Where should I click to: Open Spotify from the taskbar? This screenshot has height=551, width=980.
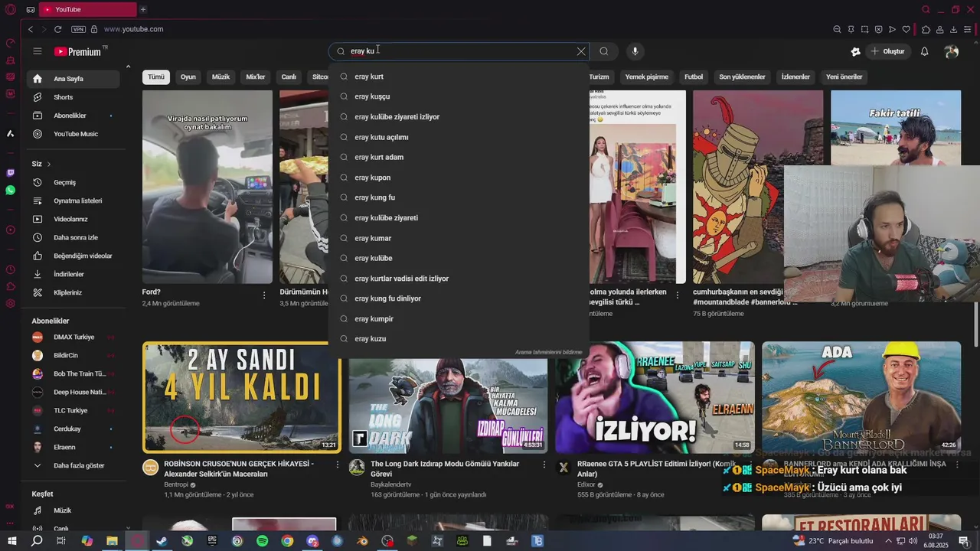[262, 541]
